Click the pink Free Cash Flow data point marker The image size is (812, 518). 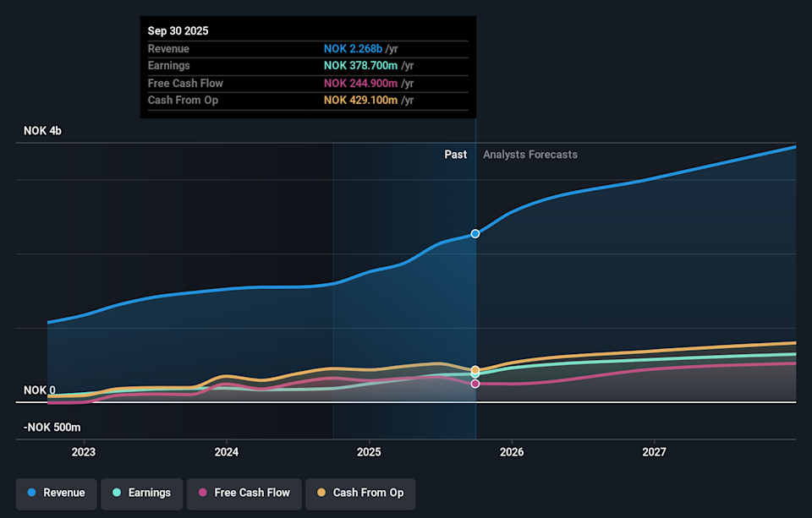click(x=475, y=384)
